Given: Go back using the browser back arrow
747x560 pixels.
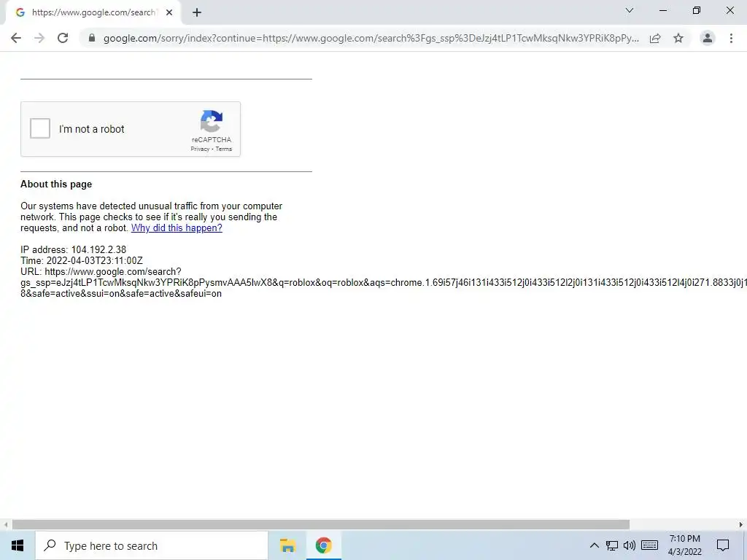Looking at the screenshot, I should [x=16, y=38].
